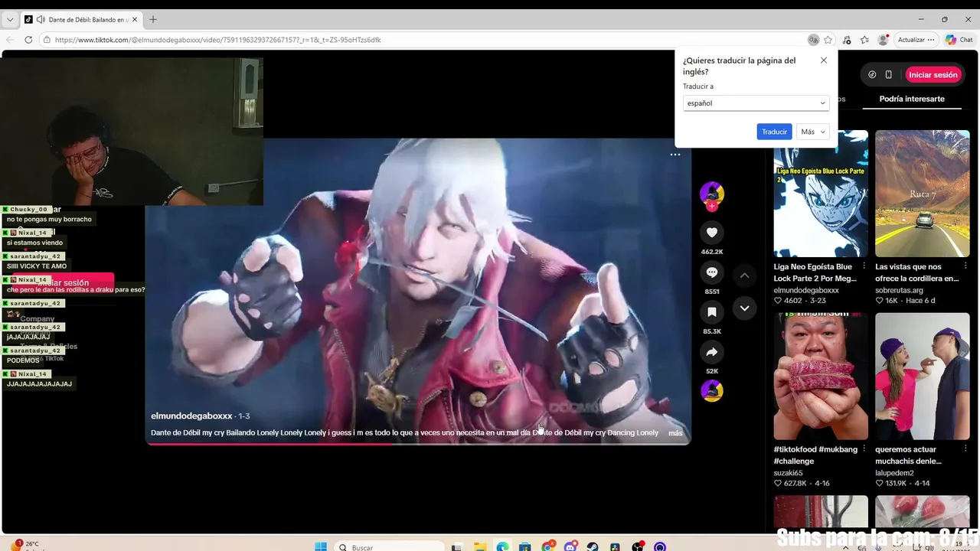Click the blue 'Traducir' button
The width and height of the screenshot is (980, 551).
(774, 132)
